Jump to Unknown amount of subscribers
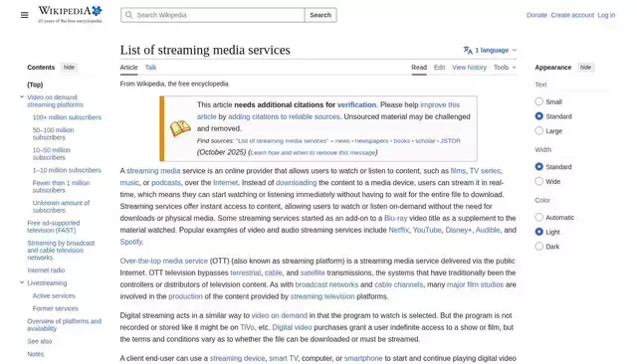The image size is (637, 364). (x=61, y=207)
